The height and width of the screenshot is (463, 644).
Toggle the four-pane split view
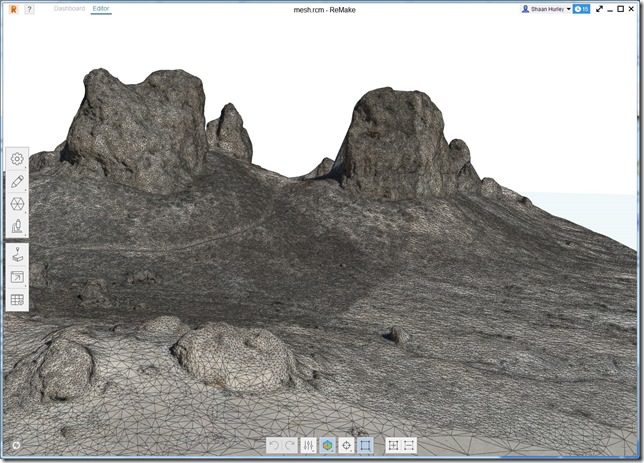pyautogui.click(x=393, y=445)
